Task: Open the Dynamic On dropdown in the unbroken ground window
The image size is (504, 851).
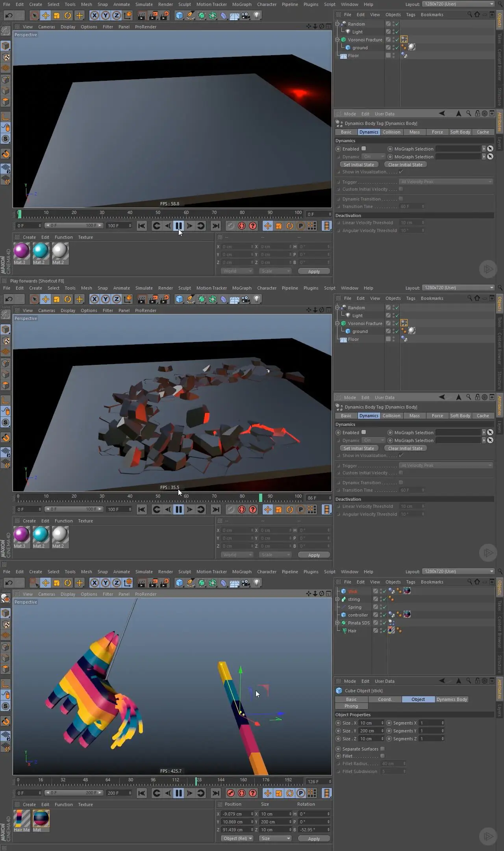Action: [373, 156]
